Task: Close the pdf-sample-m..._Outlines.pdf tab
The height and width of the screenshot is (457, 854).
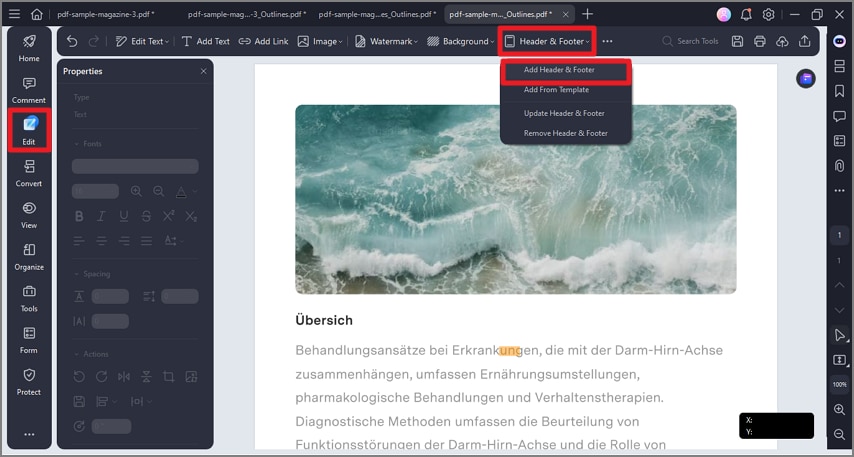Action: [x=565, y=14]
